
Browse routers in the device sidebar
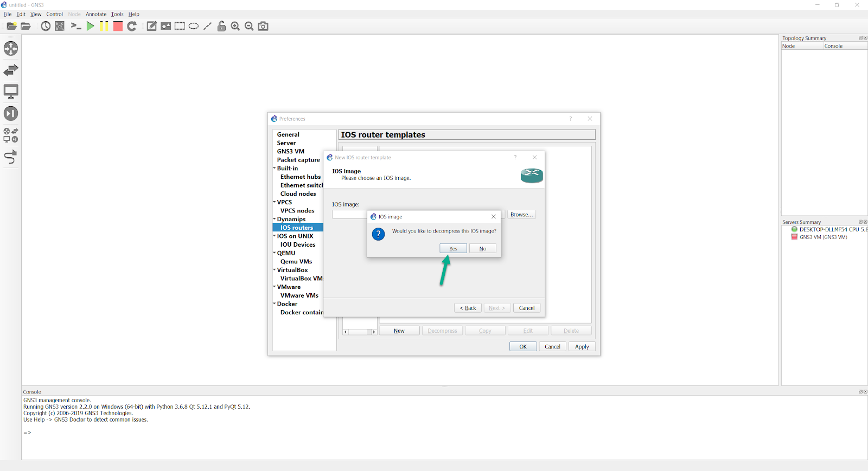pos(11,49)
